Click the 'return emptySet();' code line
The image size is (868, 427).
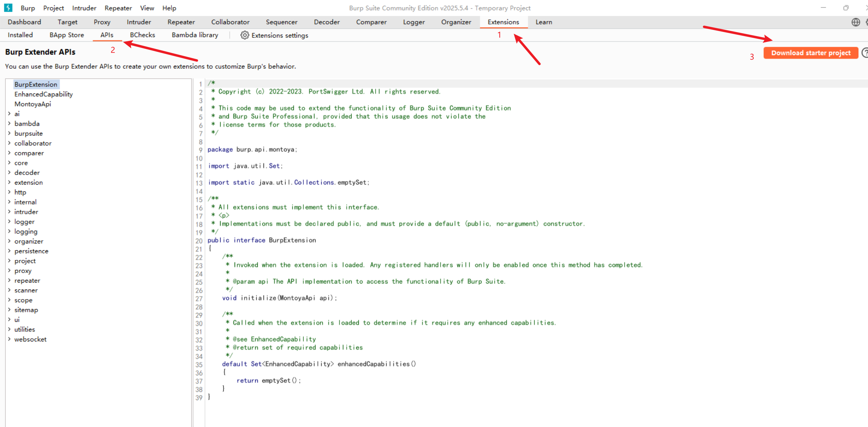coord(269,380)
